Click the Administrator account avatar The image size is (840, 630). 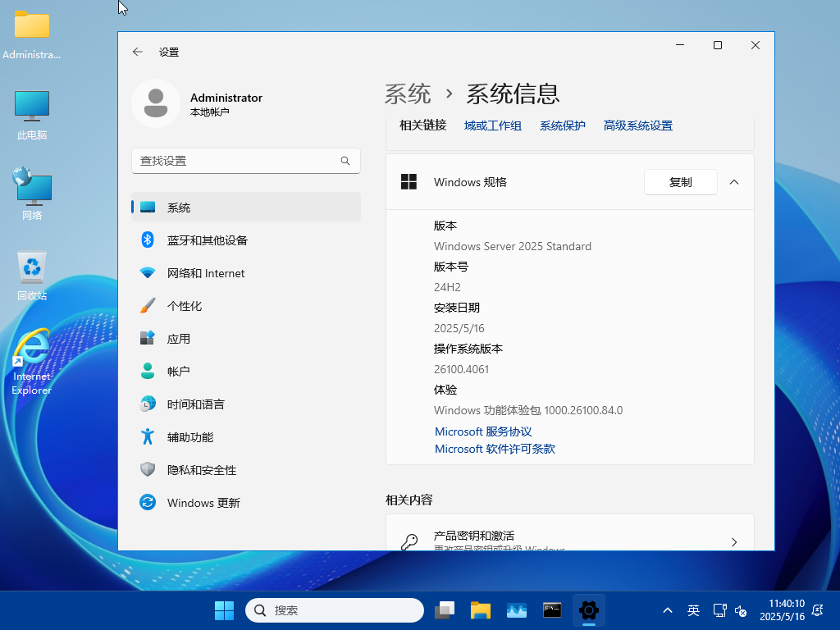tap(156, 103)
